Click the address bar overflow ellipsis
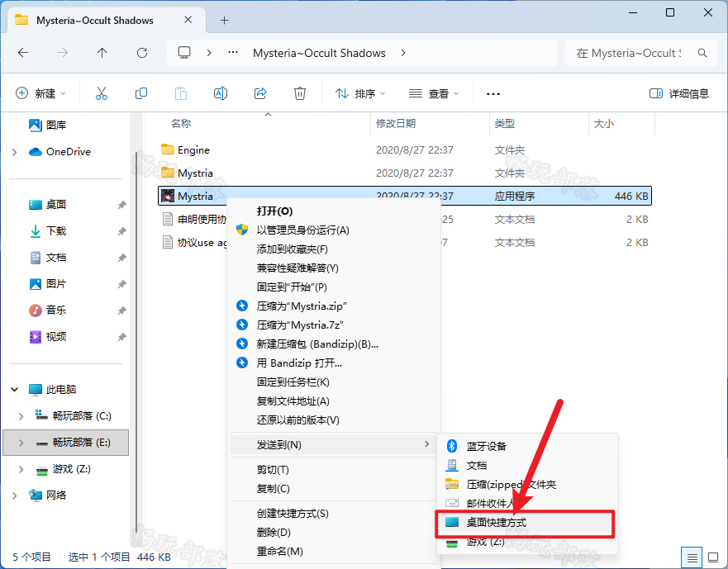Image resolution: width=728 pixels, height=569 pixels. pyautogui.click(x=233, y=53)
